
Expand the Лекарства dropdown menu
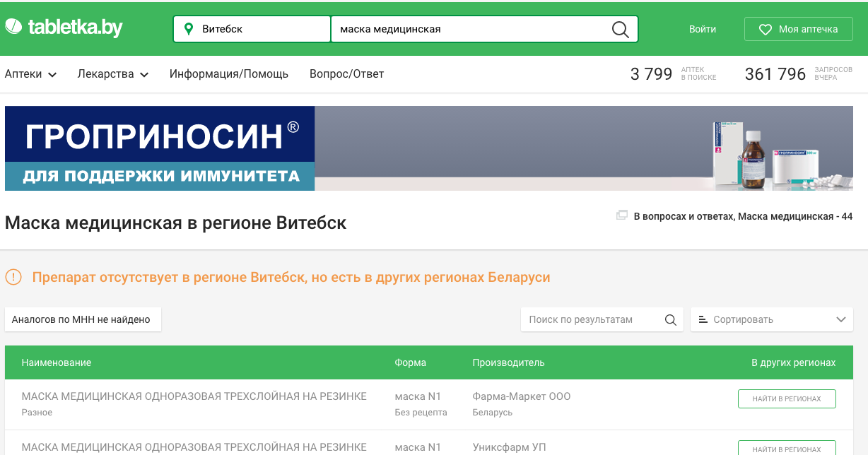click(112, 74)
